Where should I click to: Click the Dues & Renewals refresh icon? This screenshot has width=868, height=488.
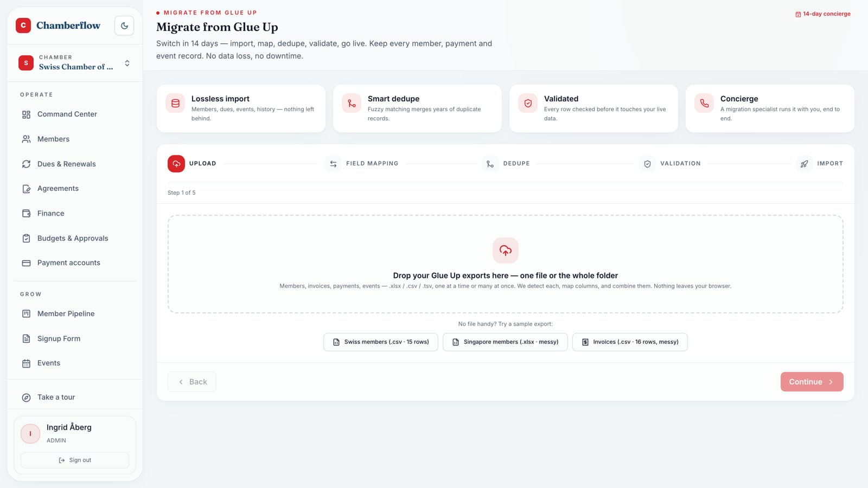pos(26,164)
